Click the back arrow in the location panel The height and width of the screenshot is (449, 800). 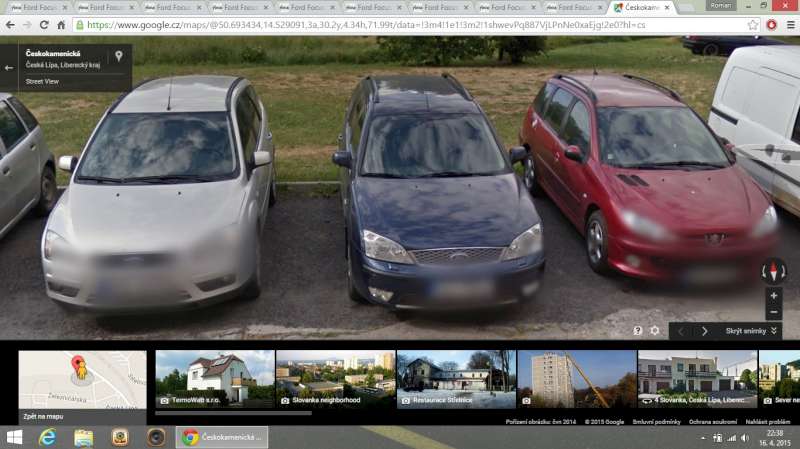(9, 68)
